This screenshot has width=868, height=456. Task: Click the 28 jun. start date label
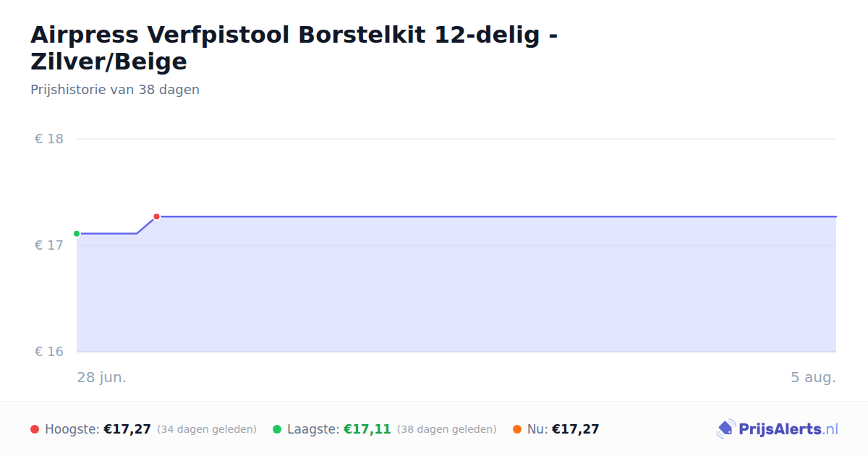click(102, 378)
